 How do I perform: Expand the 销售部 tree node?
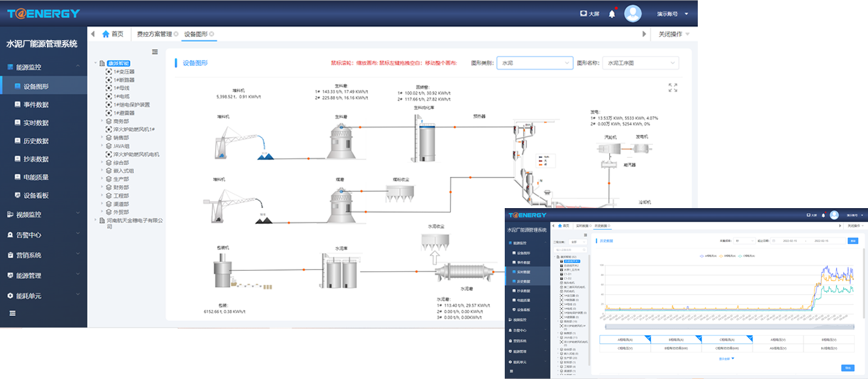tap(102, 138)
